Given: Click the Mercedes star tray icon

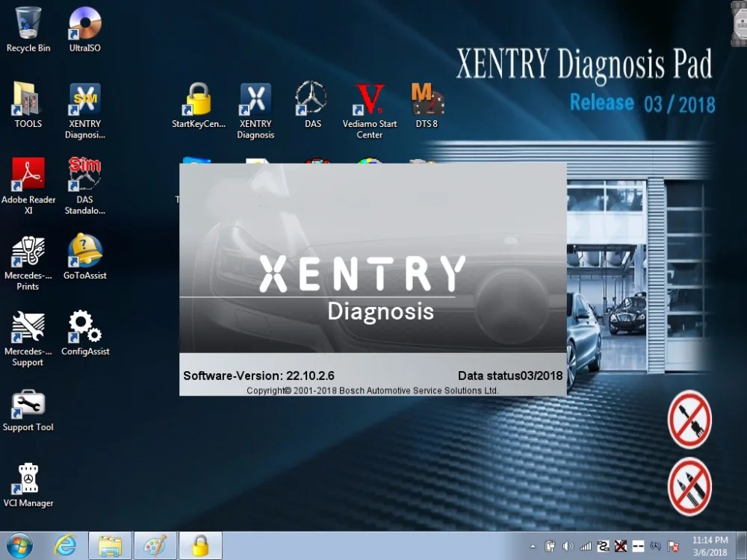Looking at the screenshot, I should [656, 547].
